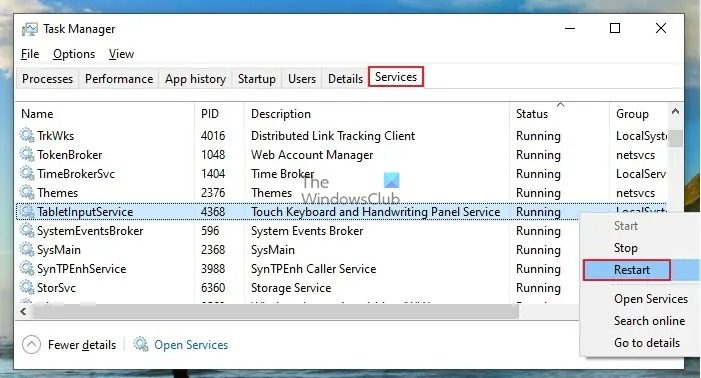
Task: Select the SystemEventsBroker service name
Action: (x=90, y=231)
